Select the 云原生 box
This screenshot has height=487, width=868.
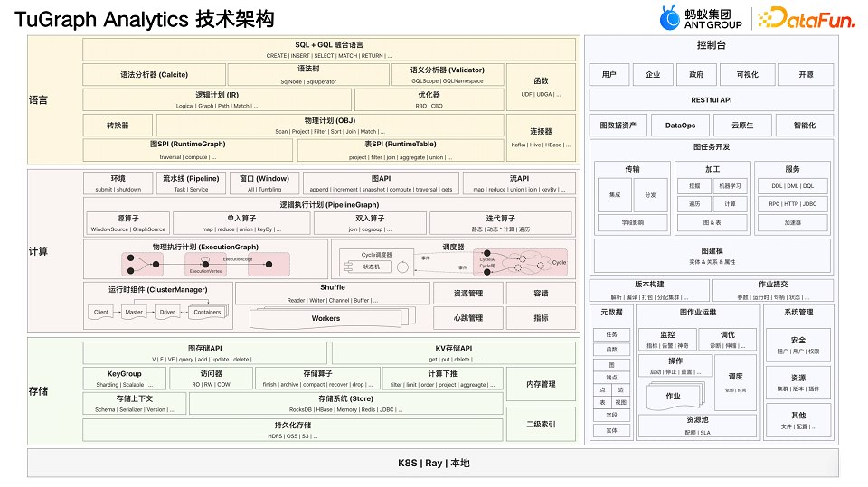click(742, 126)
